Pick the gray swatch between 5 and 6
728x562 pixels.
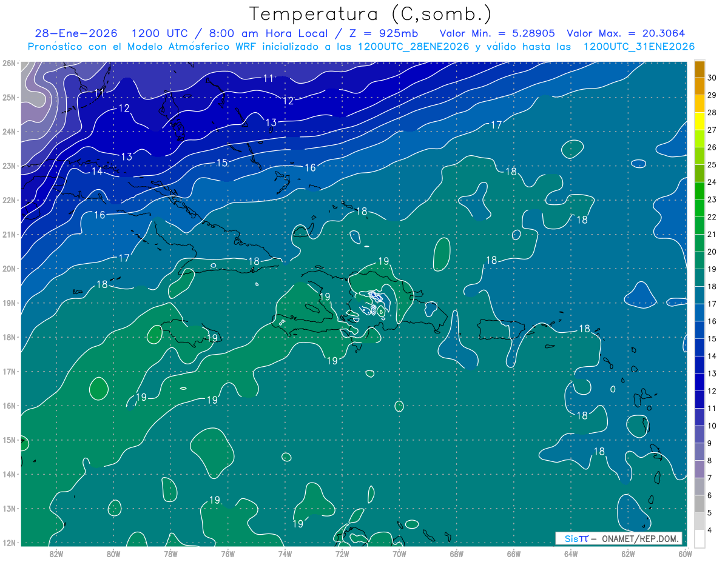(x=699, y=504)
